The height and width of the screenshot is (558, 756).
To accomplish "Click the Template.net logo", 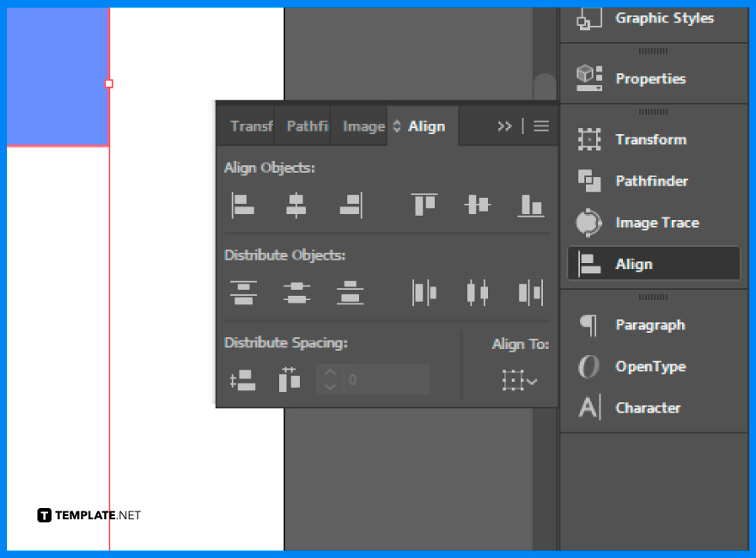I will (x=86, y=514).
